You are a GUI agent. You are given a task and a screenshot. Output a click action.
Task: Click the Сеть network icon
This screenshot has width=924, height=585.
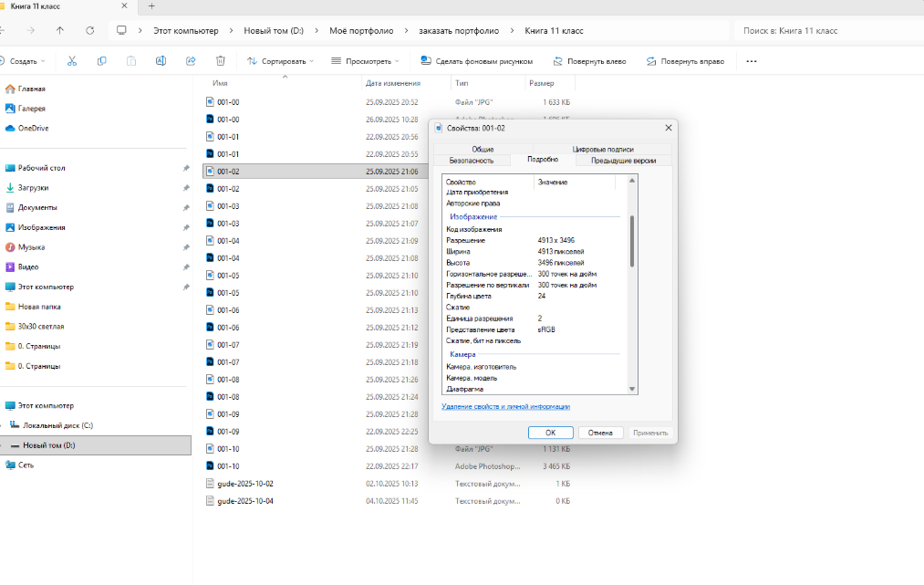(10, 465)
